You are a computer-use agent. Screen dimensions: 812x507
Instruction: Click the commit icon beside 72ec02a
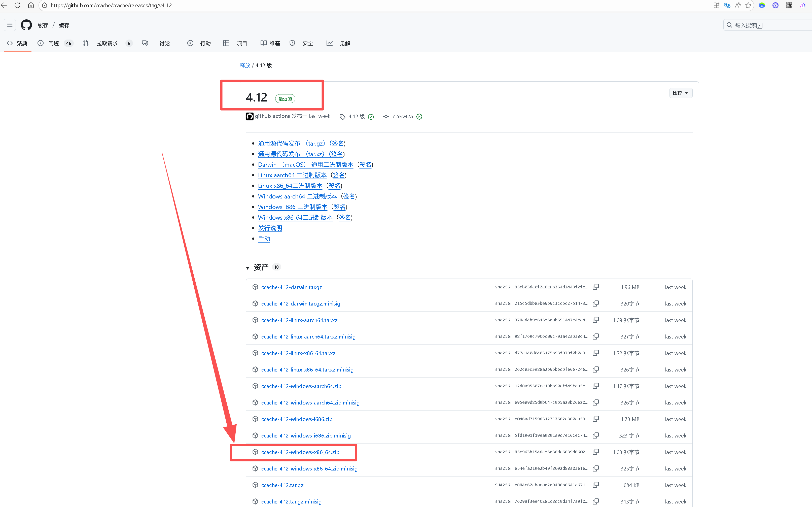[x=386, y=117]
